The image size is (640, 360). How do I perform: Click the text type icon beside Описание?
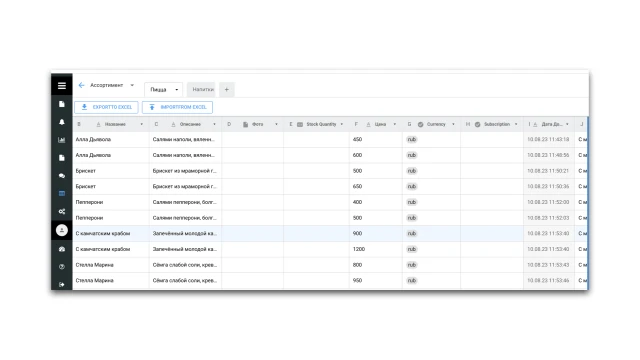pyautogui.click(x=173, y=124)
